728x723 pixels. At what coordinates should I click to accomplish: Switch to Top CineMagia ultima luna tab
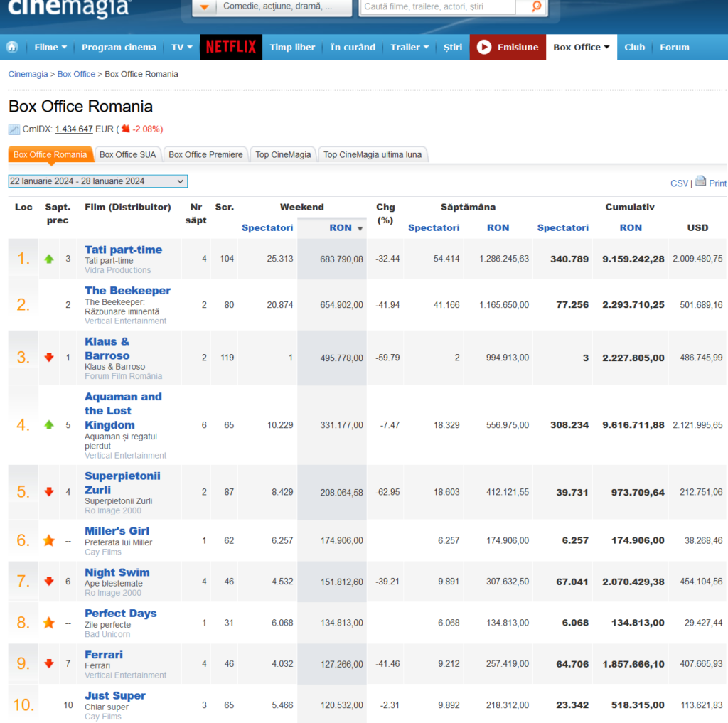(x=373, y=155)
